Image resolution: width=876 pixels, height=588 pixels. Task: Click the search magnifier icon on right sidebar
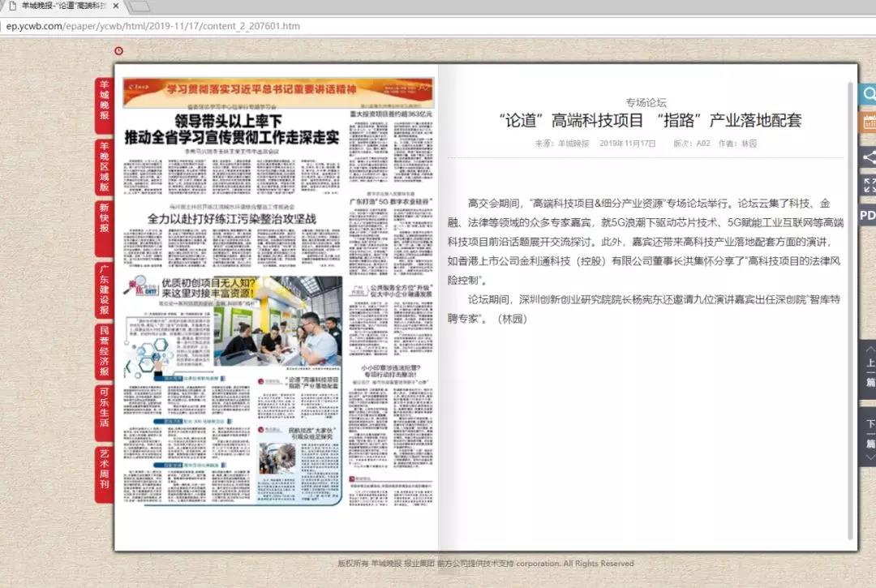(x=868, y=94)
